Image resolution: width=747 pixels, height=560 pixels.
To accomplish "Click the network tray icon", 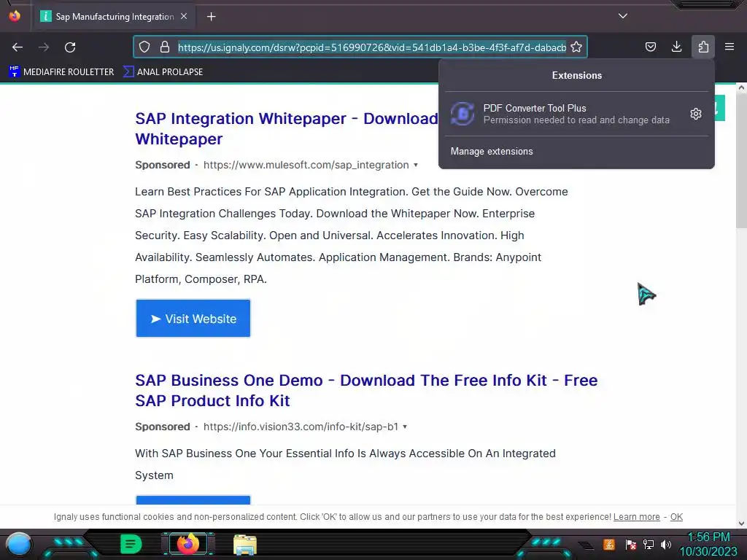I will coord(649,544).
